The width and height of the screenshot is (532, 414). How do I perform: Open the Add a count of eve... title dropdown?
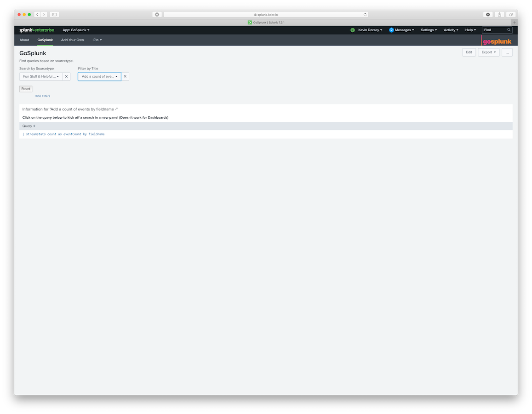[x=99, y=76]
